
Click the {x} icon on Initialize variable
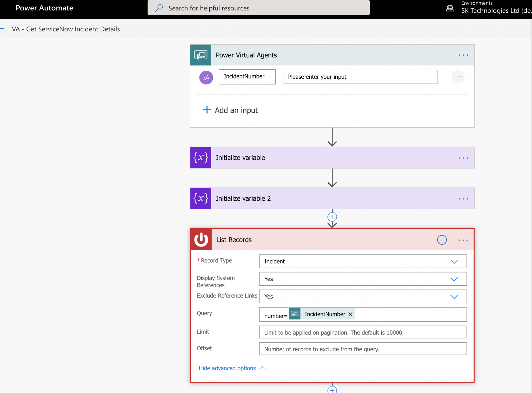coord(200,157)
